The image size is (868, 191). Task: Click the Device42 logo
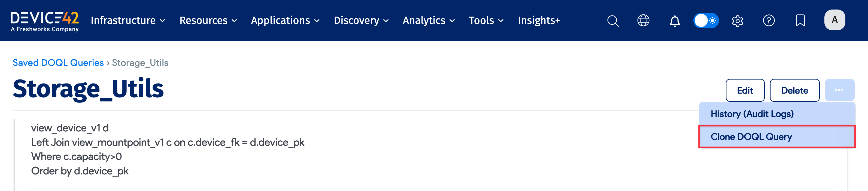(45, 20)
